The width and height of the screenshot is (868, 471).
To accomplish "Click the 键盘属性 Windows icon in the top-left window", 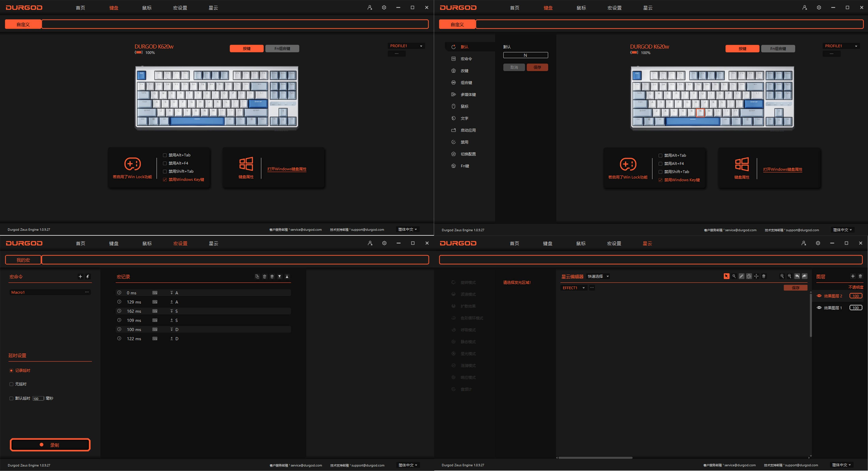I will [x=246, y=164].
